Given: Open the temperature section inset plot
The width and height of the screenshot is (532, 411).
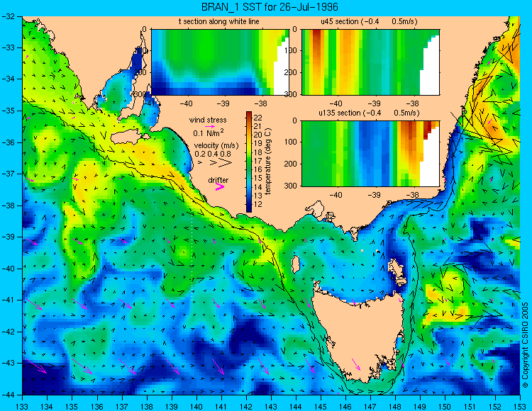Looking at the screenshot, I should 220,62.
